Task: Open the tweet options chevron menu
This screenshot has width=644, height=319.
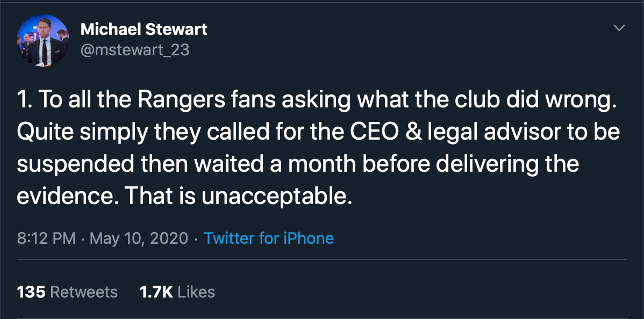Action: click(619, 28)
